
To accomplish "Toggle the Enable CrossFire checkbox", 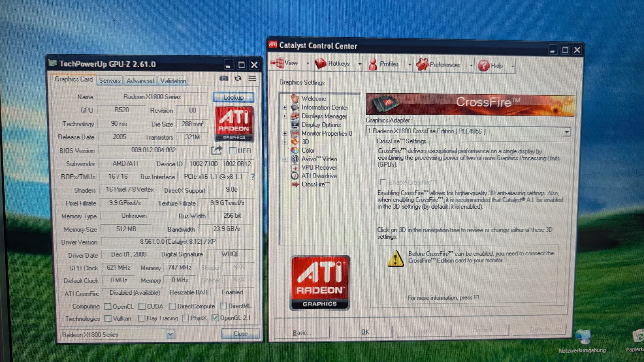I will tap(383, 182).
